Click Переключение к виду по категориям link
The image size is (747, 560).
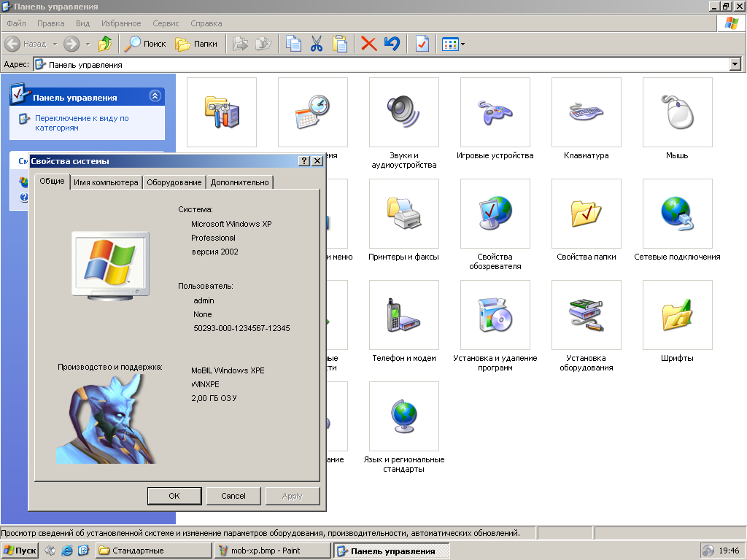tap(82, 122)
